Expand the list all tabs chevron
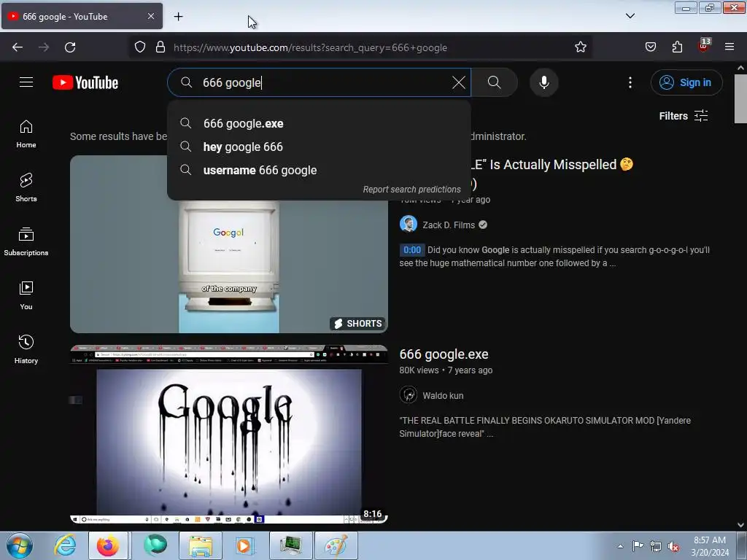 tap(630, 16)
